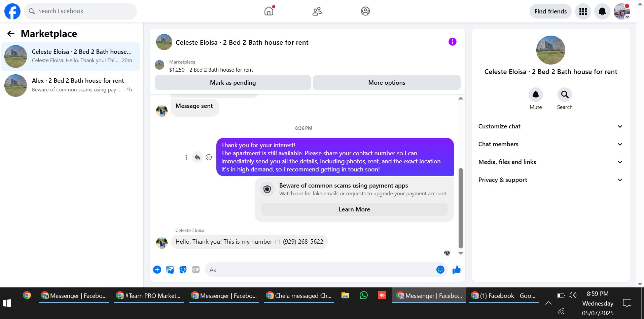
Task: Expand the Customize chat section
Action: (x=550, y=126)
